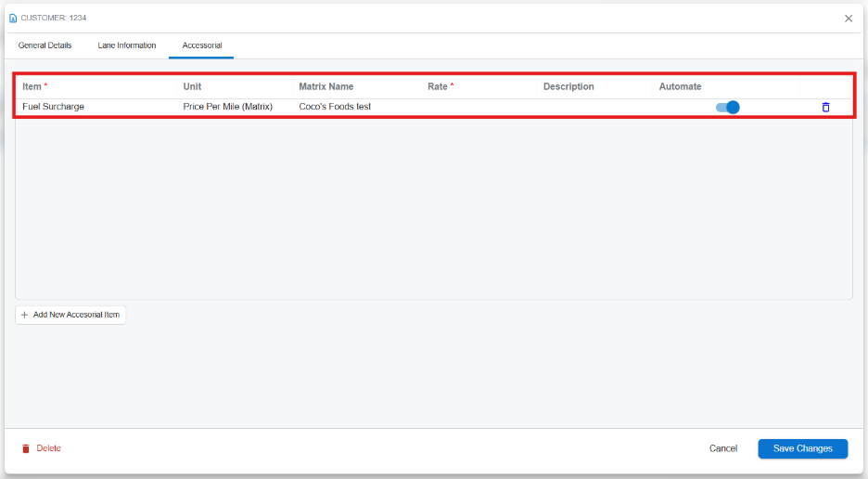Viewport: 868px width, 479px height.
Task: Click the Matrix Name column header
Action: (357, 86)
